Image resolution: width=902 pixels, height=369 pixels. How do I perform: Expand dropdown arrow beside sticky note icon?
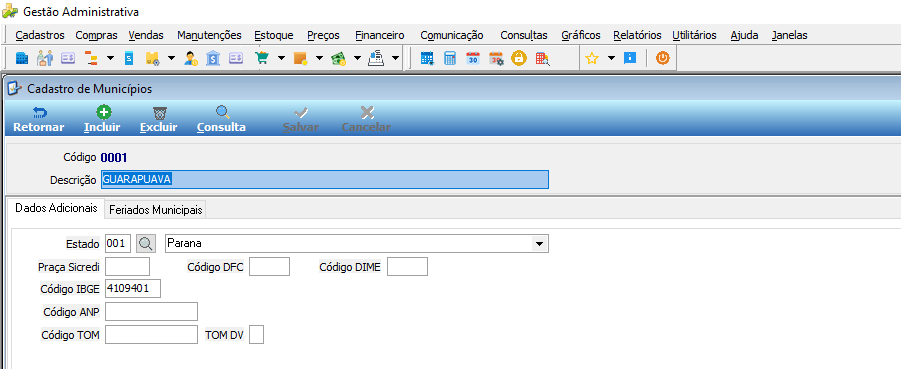point(319,58)
